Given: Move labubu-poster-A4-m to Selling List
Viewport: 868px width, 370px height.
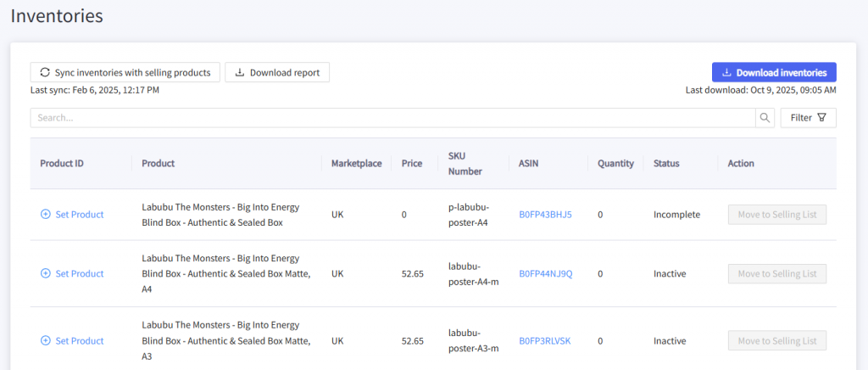Looking at the screenshot, I should [x=776, y=273].
